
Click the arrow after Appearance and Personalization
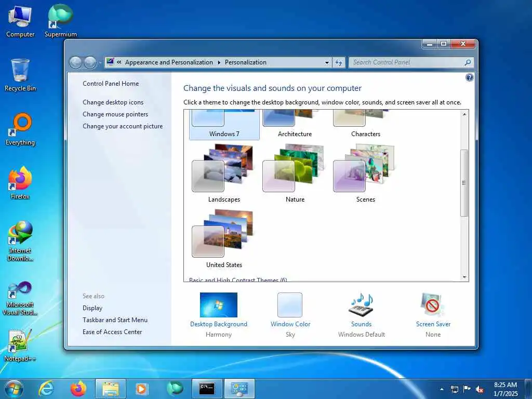pyautogui.click(x=219, y=62)
